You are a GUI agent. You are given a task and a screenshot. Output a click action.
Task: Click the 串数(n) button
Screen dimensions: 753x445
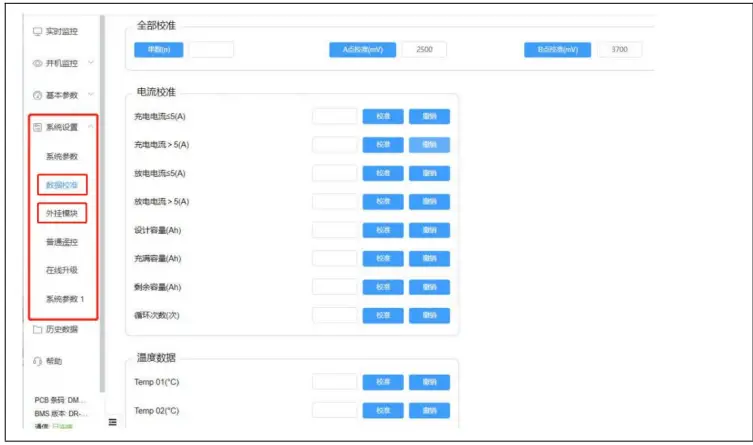(x=158, y=49)
